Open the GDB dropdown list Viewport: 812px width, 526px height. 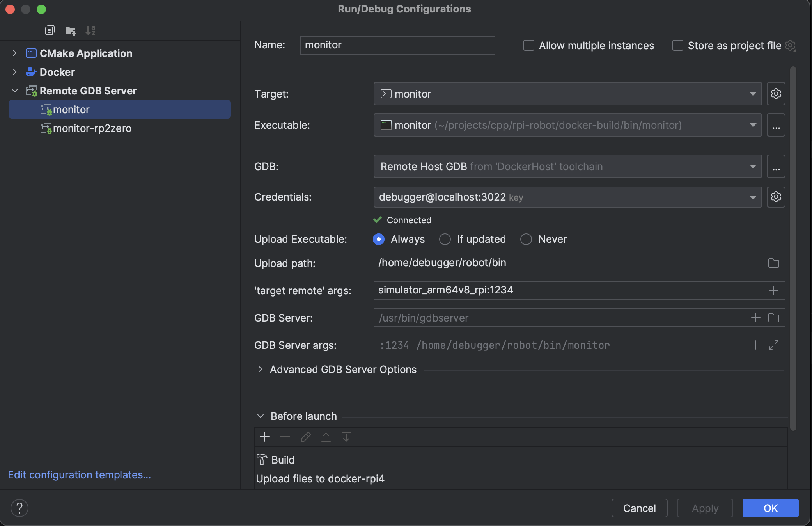(x=753, y=167)
